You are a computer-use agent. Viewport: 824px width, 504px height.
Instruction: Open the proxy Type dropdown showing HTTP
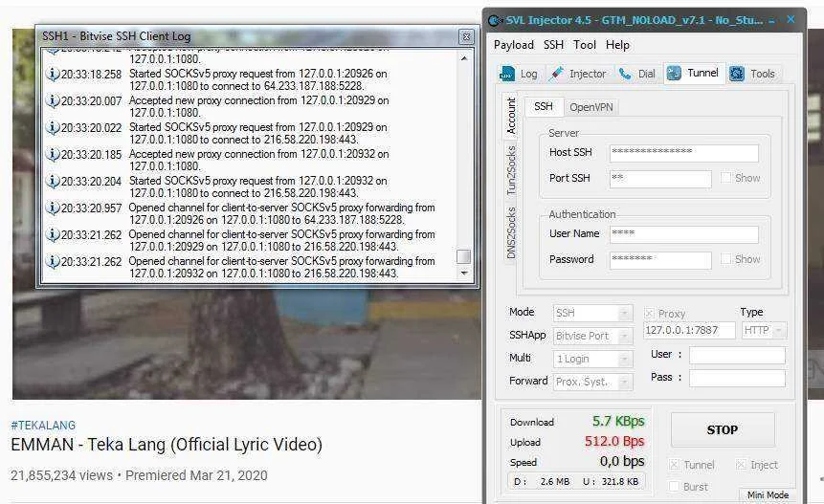coord(764,330)
